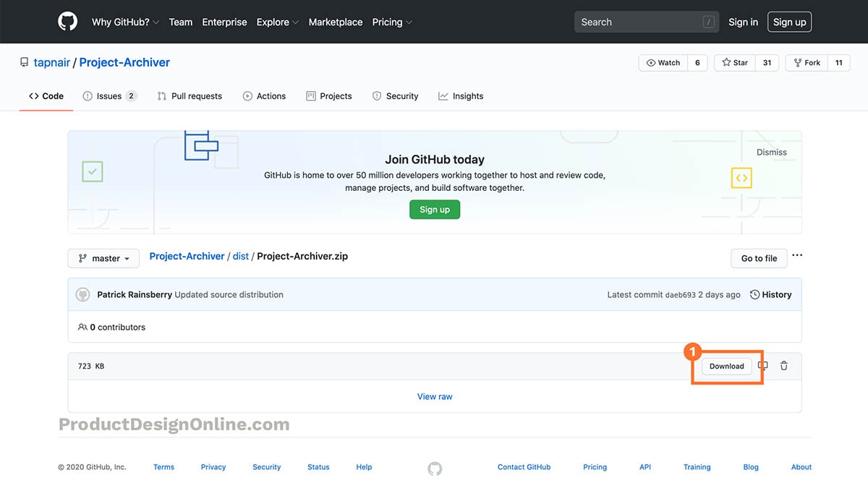Screen dimensions: 868x488
Task: Open the Privacy footer link
Action: (x=213, y=467)
